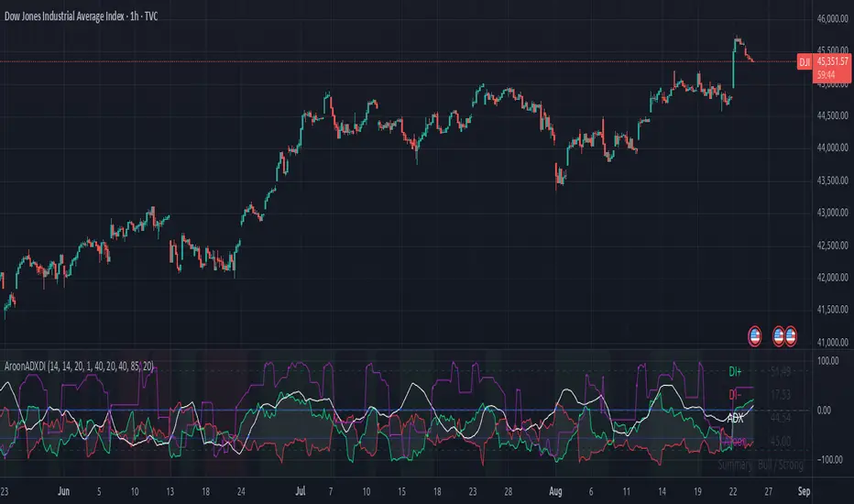Screen dimensions: 854x504
Task: Open the AroonADXDI indicator legend
Action: 79,367
